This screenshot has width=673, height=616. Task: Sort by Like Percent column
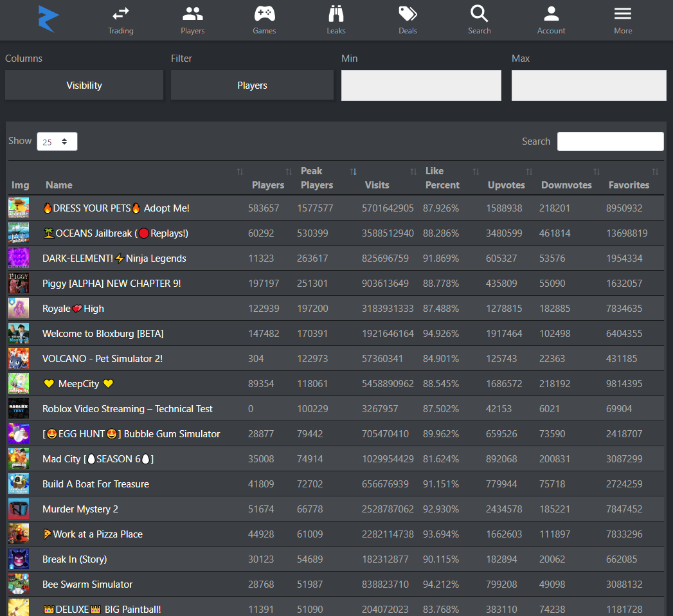442,177
